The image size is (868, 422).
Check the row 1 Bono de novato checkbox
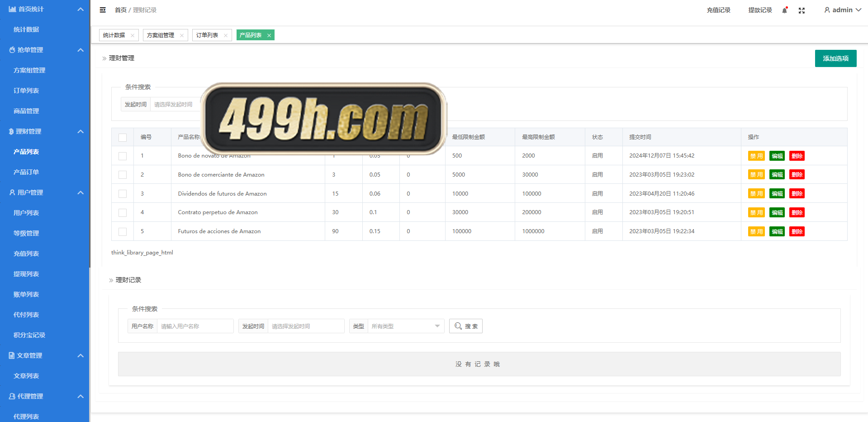pos(123,156)
